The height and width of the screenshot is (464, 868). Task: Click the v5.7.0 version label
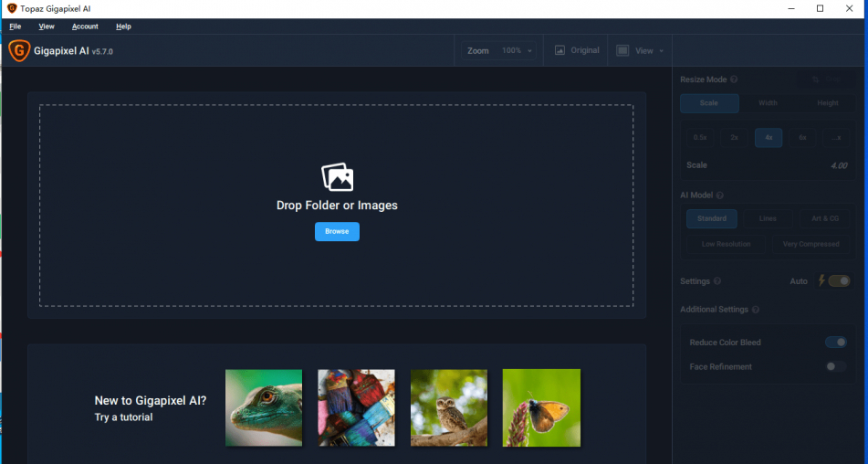coord(102,51)
